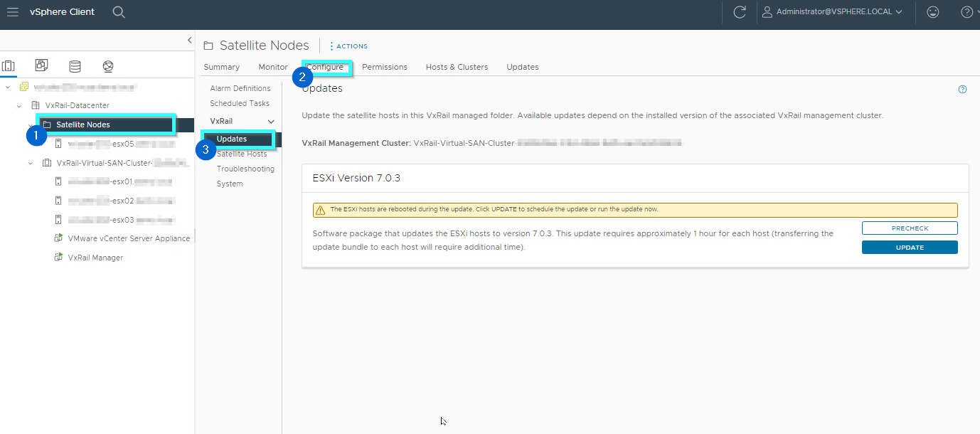Open Alarm Definitions in the Configure sidebar
The width and height of the screenshot is (980, 434).
pos(240,88)
